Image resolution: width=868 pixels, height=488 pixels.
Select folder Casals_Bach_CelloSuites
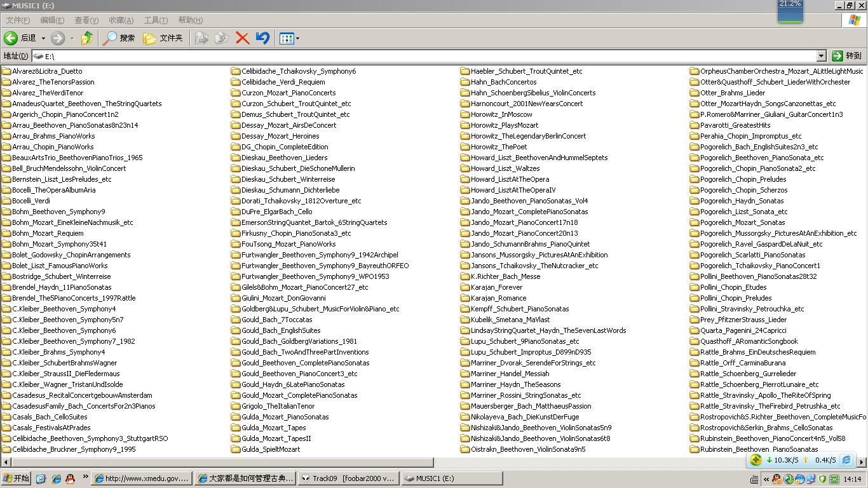tap(50, 417)
